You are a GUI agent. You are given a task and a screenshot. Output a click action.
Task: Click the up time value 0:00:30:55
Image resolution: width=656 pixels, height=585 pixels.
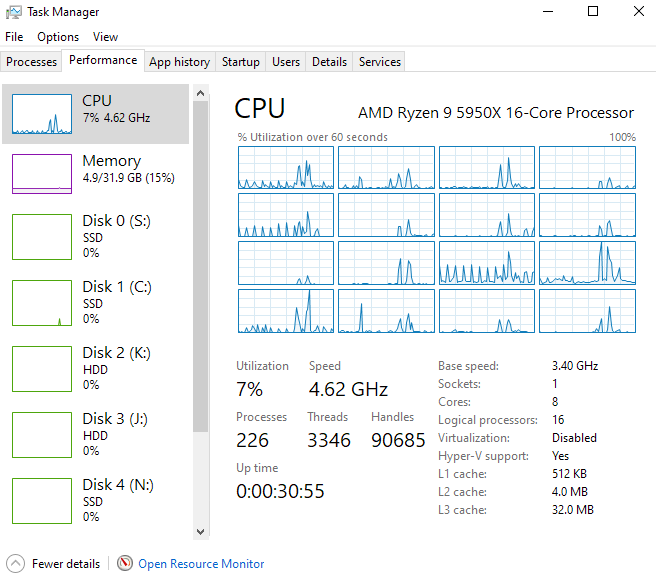(280, 491)
